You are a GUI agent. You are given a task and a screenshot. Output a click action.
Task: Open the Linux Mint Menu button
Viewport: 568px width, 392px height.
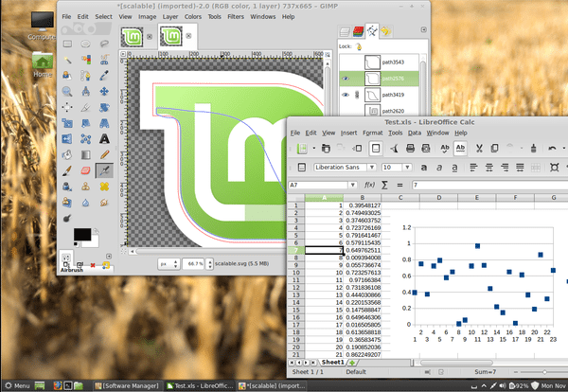pos(17,385)
